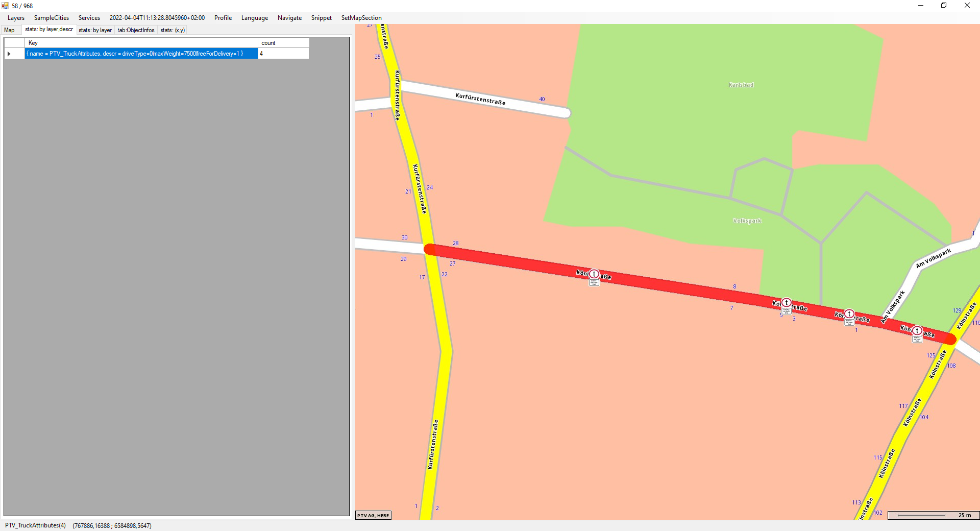Click the row selector arrow in the stats grid
This screenshot has height=531, width=980.
coord(9,54)
